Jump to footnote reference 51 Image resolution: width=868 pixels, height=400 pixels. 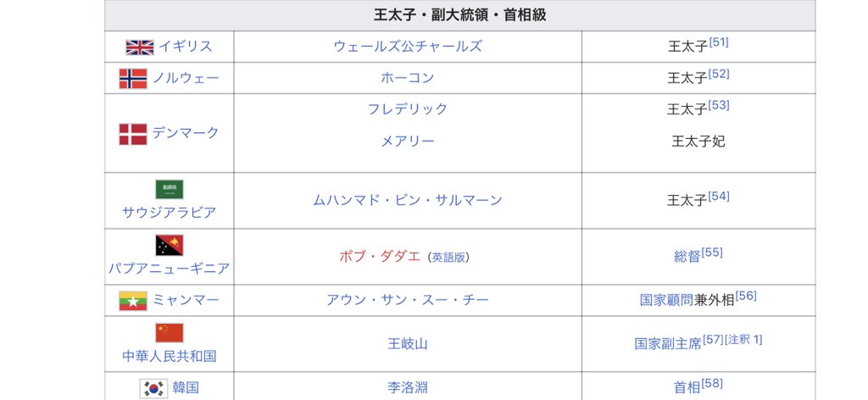coord(719,42)
